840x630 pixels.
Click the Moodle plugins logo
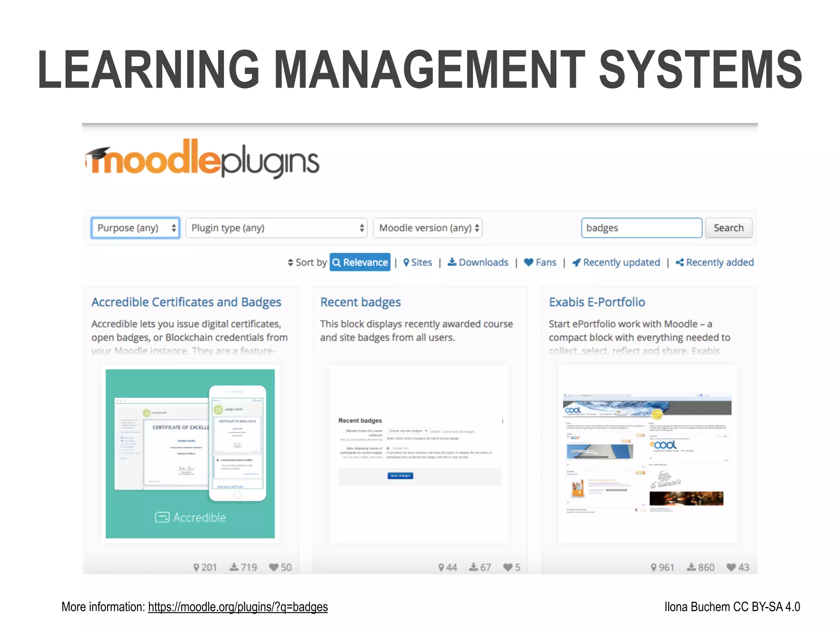[202, 159]
